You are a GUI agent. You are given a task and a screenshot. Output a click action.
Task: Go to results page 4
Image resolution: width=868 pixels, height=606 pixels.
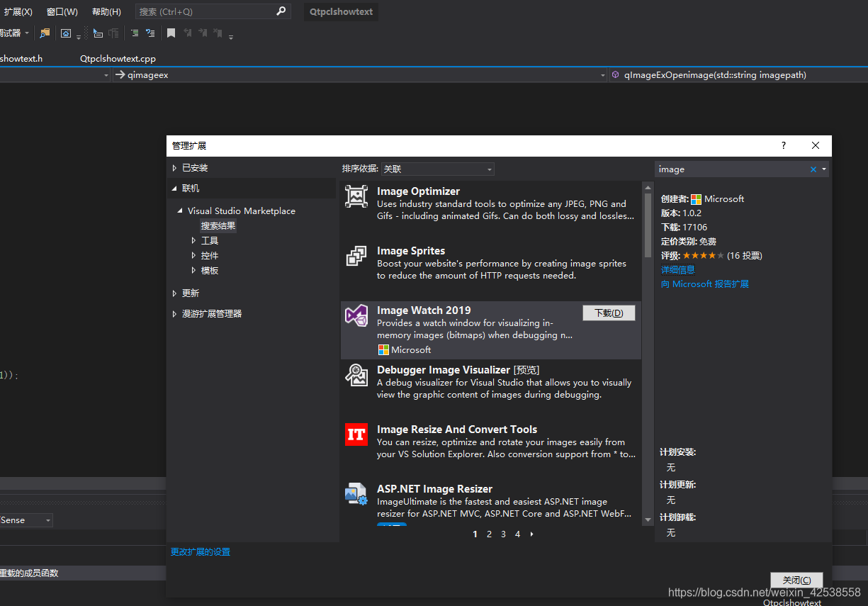pyautogui.click(x=517, y=534)
